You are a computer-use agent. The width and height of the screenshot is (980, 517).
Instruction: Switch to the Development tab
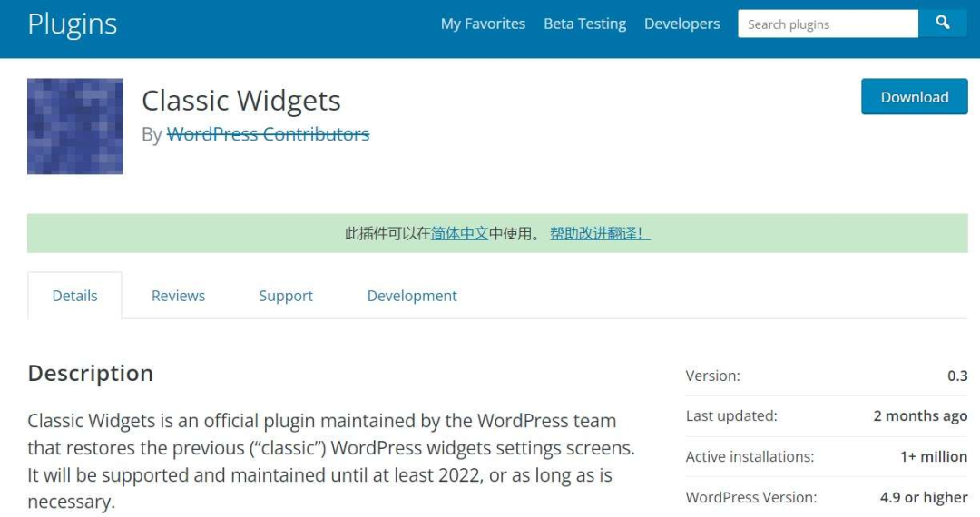click(412, 296)
